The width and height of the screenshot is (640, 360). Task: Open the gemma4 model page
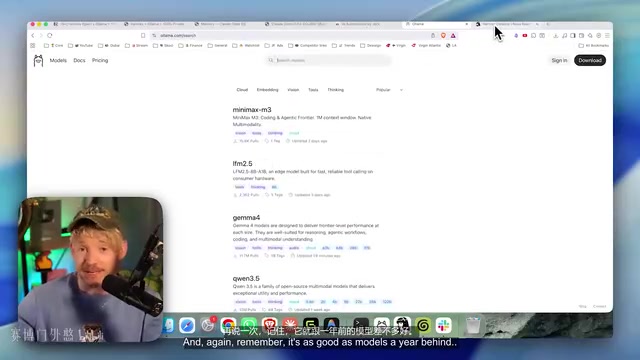246,218
